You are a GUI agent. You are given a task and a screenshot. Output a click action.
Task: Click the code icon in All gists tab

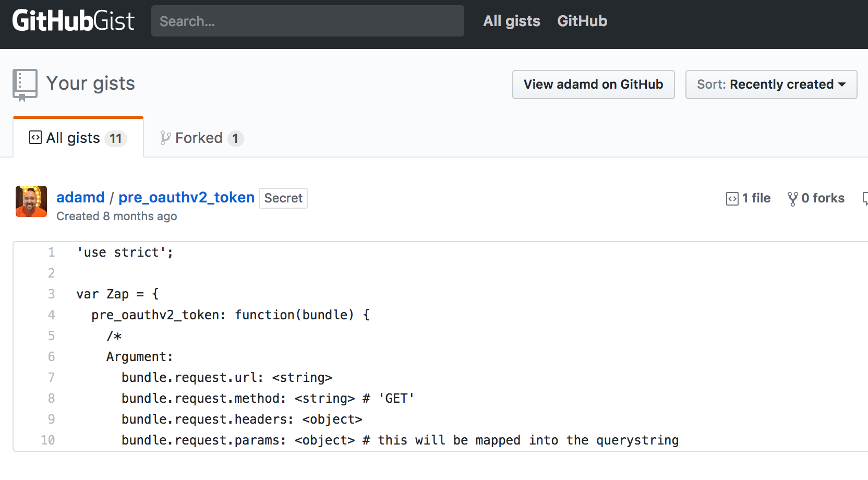pos(35,137)
